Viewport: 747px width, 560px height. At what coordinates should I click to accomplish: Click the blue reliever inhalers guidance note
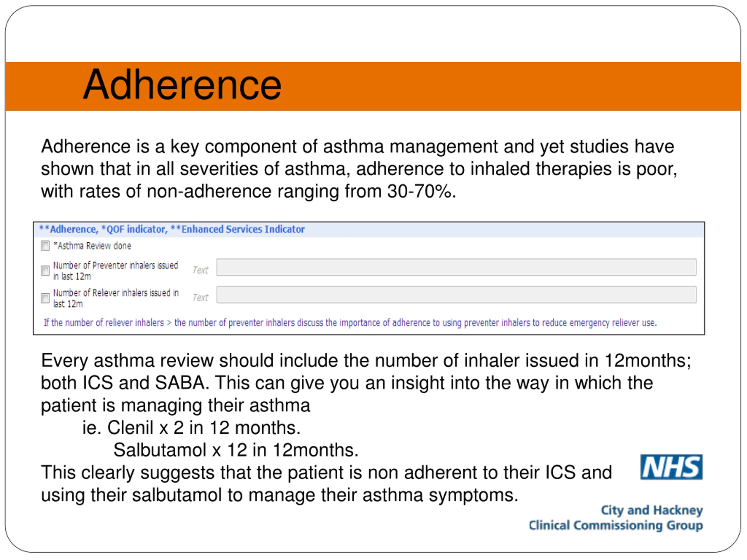pos(350,323)
